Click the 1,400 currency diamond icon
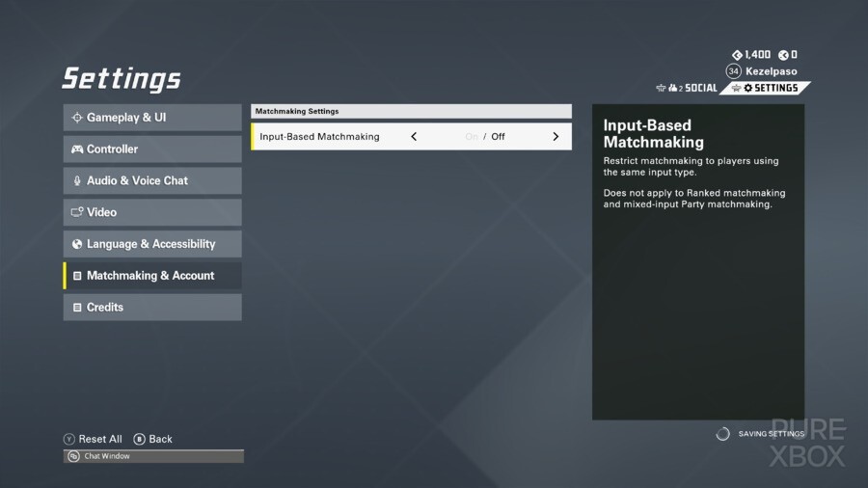The image size is (868, 488). 737,55
